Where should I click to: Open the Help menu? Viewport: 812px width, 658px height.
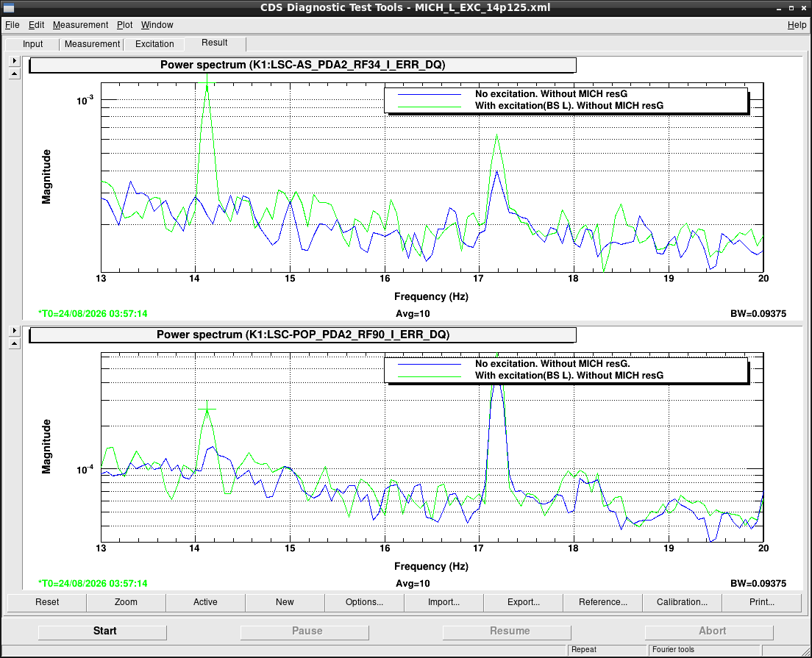[797, 25]
